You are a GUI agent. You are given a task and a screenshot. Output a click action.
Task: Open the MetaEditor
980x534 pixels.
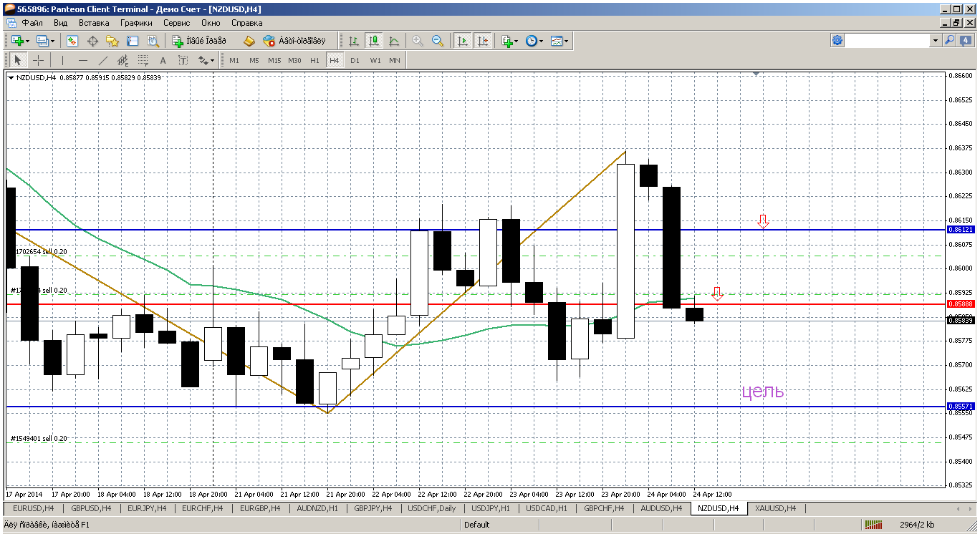pos(249,42)
